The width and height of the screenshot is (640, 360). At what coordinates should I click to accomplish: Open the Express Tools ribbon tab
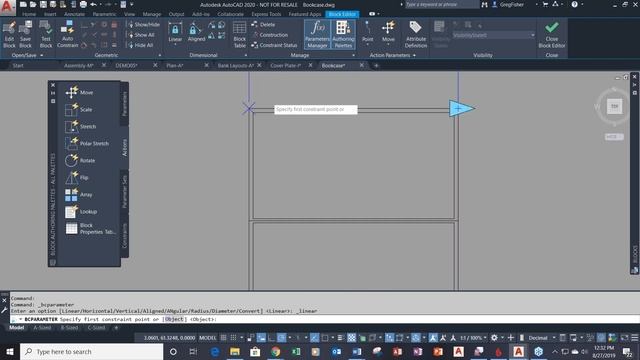click(x=266, y=14)
